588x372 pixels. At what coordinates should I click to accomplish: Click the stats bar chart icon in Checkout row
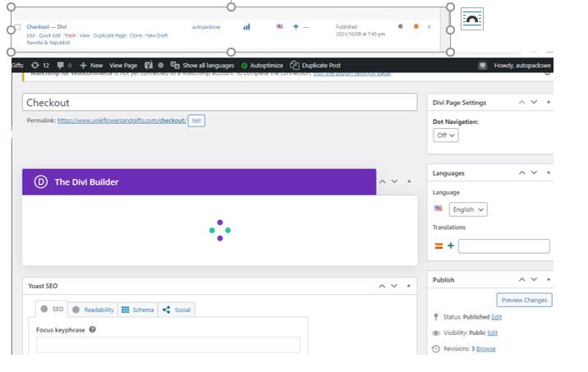point(246,26)
